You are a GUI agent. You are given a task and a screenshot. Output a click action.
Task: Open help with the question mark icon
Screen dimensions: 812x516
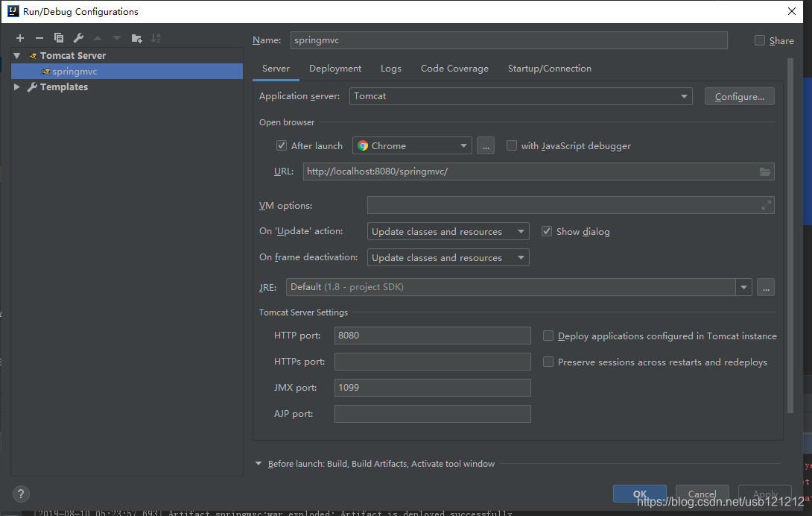click(21, 494)
